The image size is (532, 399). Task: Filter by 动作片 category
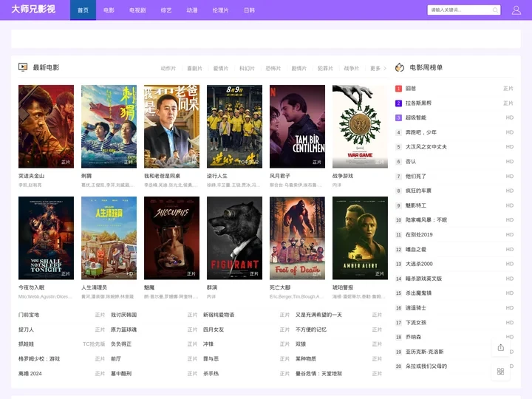point(168,69)
